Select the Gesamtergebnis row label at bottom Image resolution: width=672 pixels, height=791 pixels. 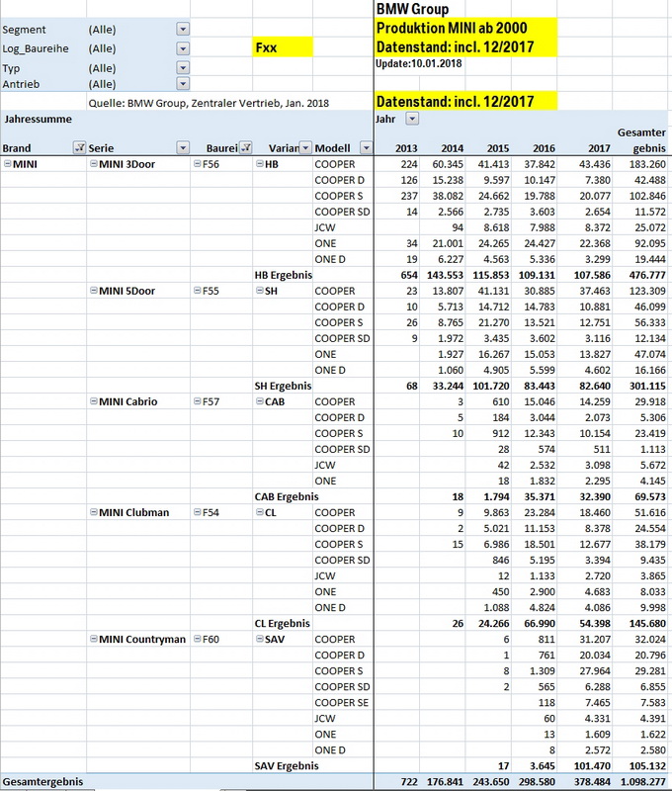click(x=42, y=782)
